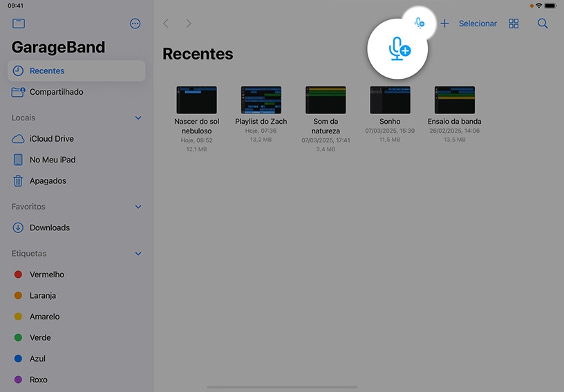Click the shared folder icon beside Compartilhado

point(18,92)
